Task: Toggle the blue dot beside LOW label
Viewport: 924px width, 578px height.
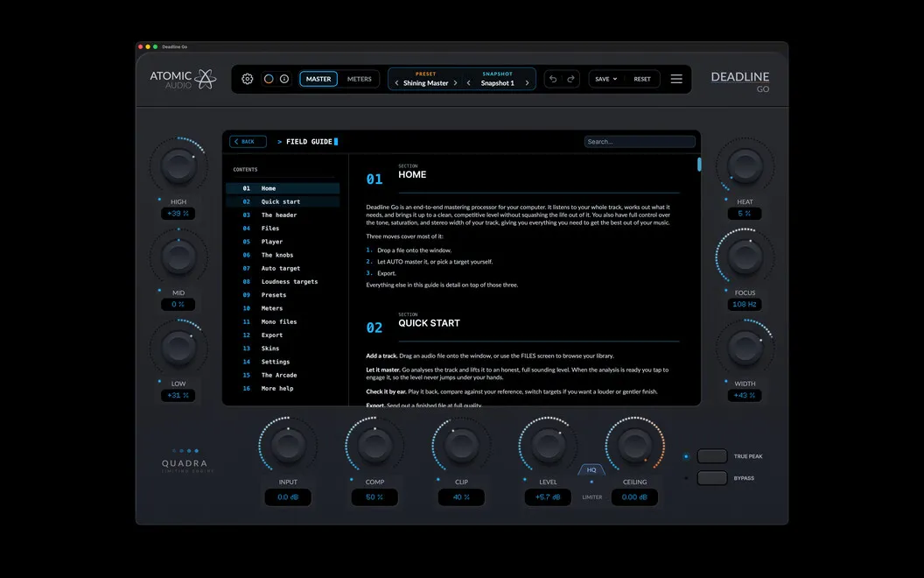Action: (x=160, y=381)
